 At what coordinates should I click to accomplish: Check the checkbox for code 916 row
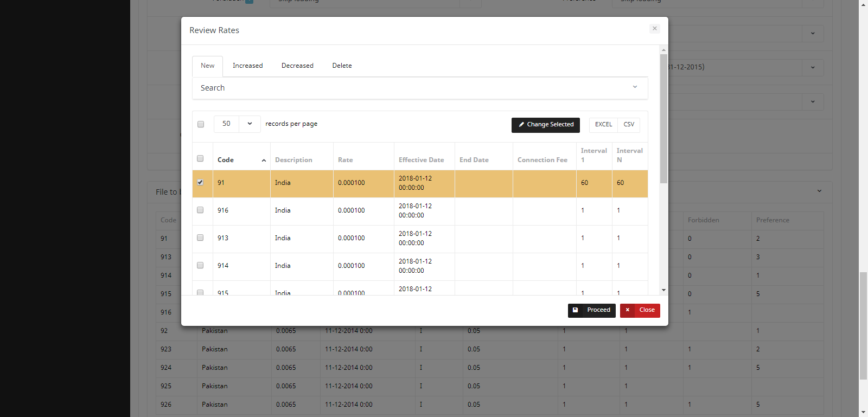point(200,210)
